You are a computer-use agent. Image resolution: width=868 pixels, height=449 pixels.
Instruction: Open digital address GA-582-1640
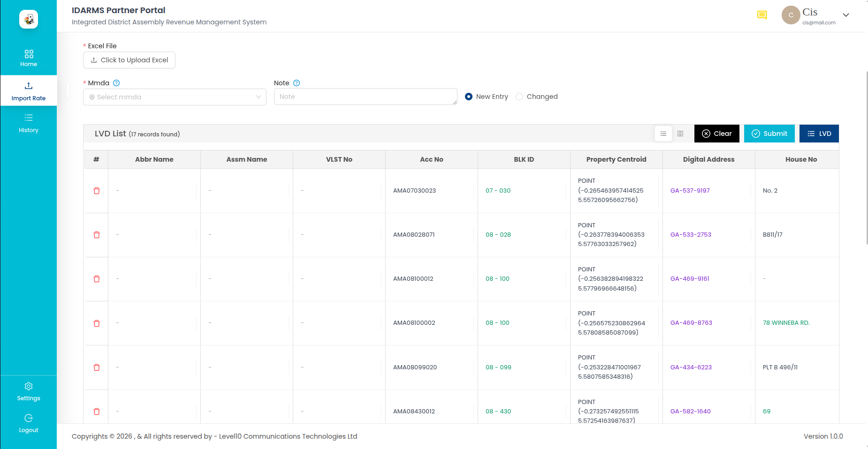tap(691, 412)
